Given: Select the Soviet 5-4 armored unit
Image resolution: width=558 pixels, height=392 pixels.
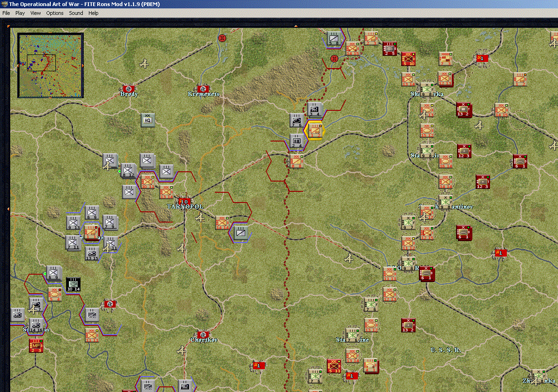Looking at the screenshot, I should click(54, 294).
